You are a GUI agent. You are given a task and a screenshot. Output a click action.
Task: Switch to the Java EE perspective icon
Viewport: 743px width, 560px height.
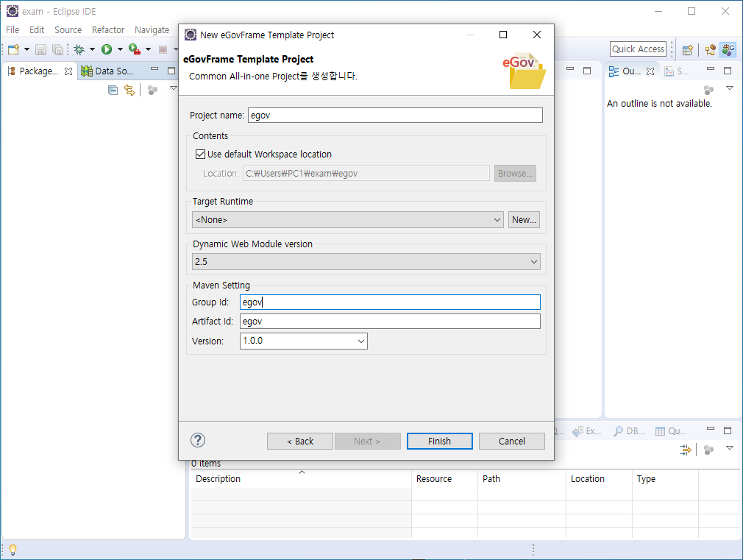click(711, 49)
